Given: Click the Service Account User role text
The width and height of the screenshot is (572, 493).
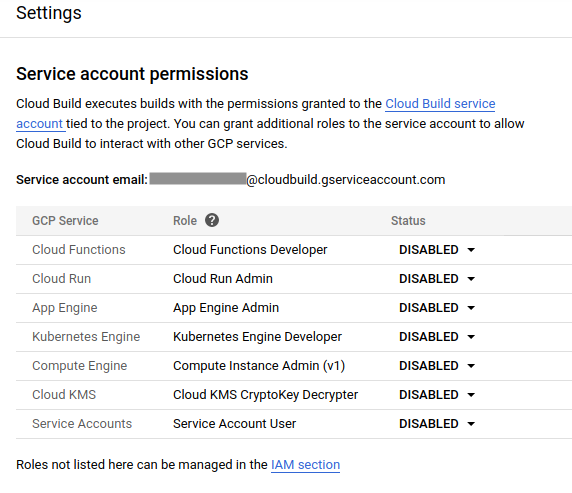Looking at the screenshot, I should coord(235,424).
